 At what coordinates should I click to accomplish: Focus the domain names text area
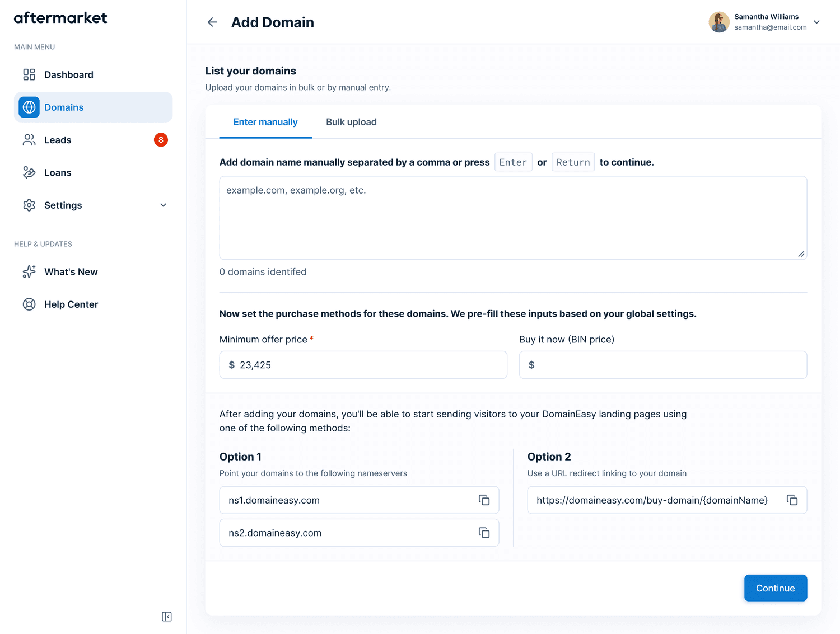tap(512, 218)
